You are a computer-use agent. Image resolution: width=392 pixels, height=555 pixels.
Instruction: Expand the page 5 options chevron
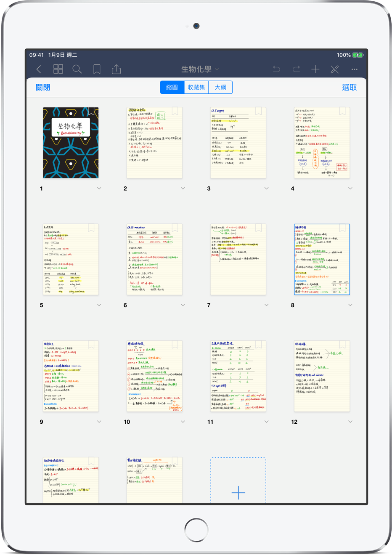[99, 305]
